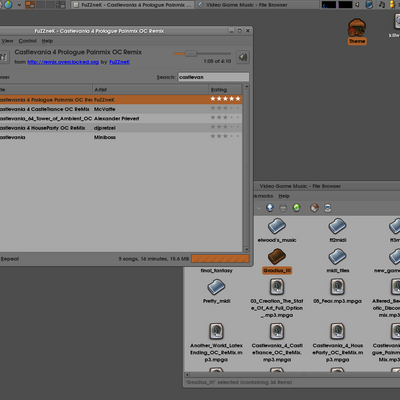The height and width of the screenshot is (400, 400).
Task: Click the Up folder icon in File Browser
Action: tap(270, 208)
